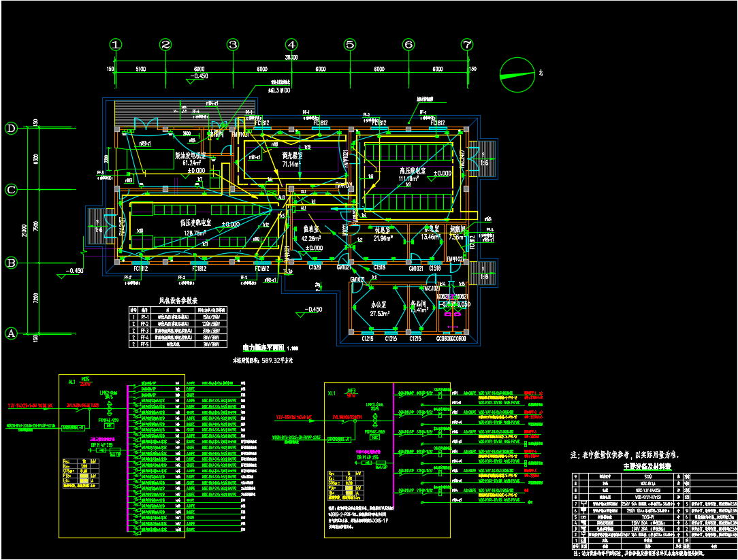Click grid axis bubble letter A
This screenshot has height=560, width=738.
coord(11,333)
